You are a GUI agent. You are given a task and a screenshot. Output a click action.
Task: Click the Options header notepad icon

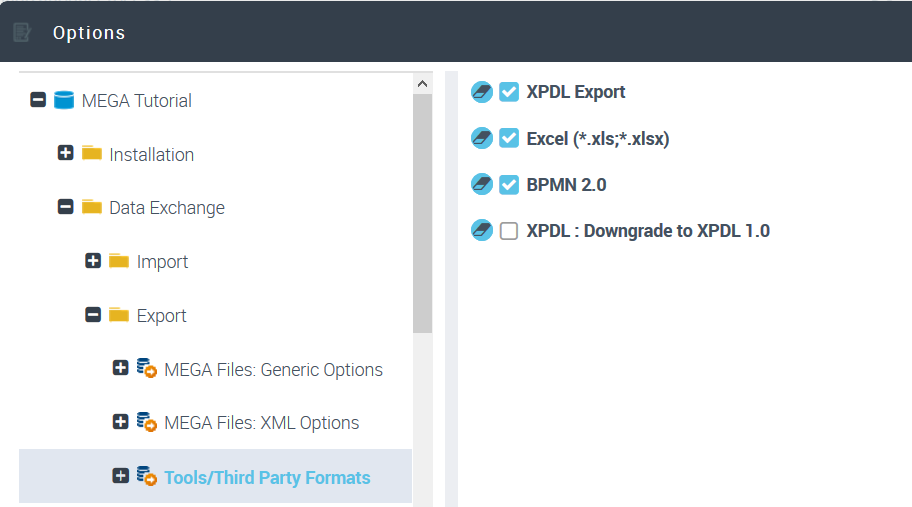22,33
